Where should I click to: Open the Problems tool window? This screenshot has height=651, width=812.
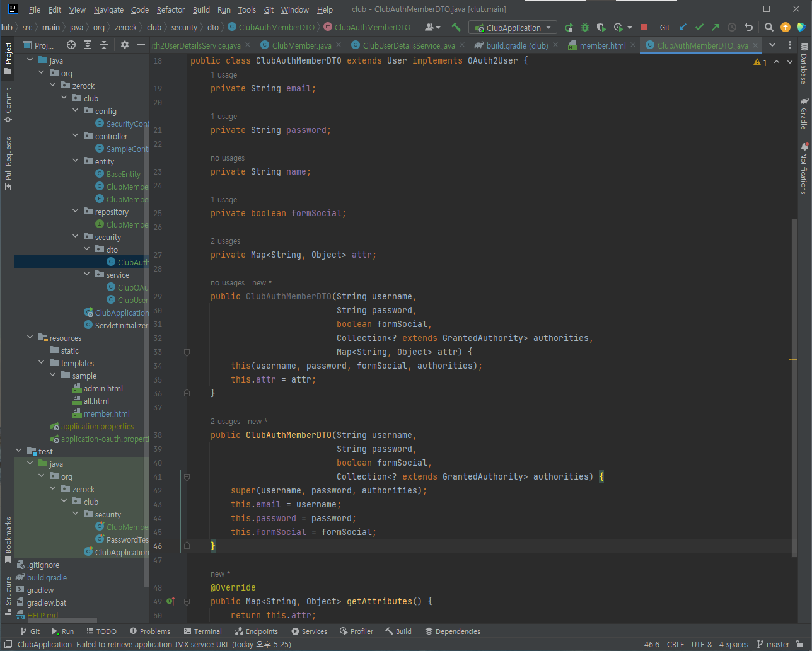[x=150, y=631]
